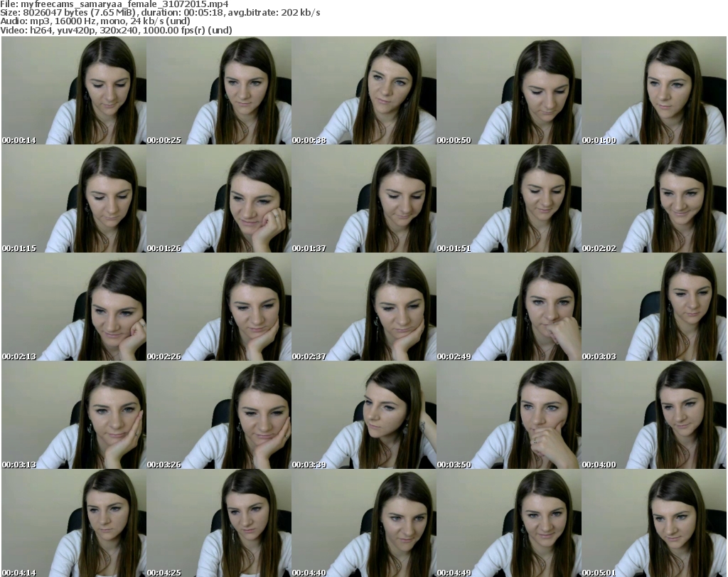Open the thumbnail frame stamped 00:02:02

(654, 198)
